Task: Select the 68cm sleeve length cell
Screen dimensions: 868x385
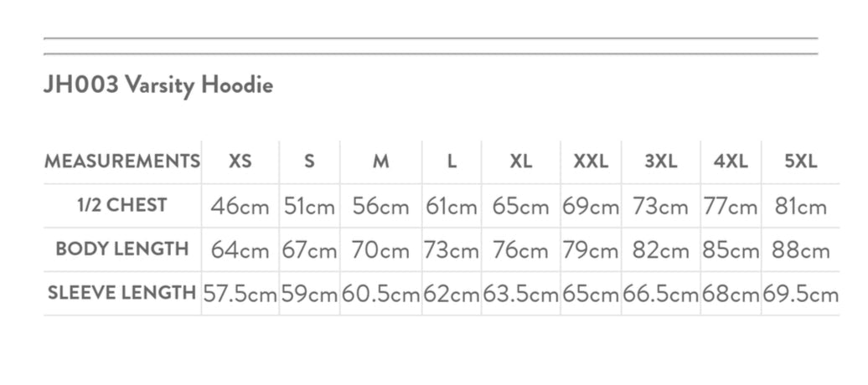Action: [731, 294]
